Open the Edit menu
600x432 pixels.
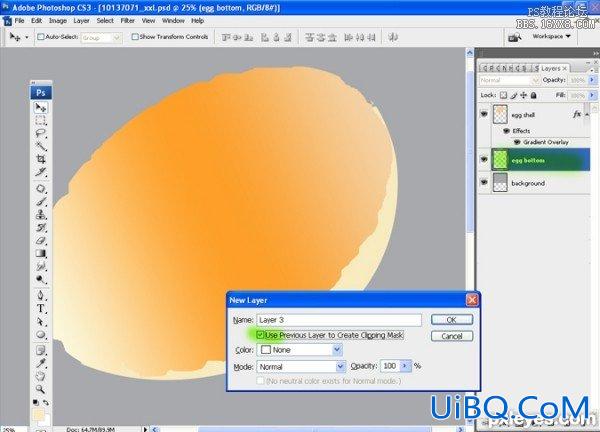[x=36, y=21]
